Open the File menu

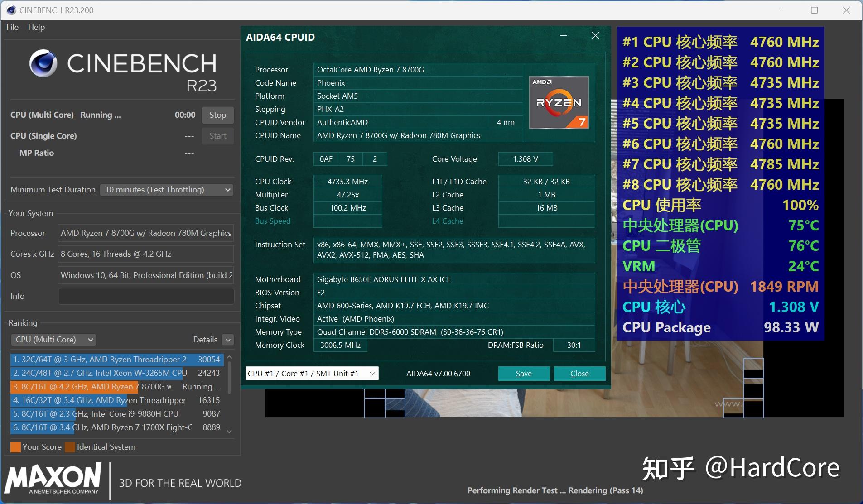12,27
